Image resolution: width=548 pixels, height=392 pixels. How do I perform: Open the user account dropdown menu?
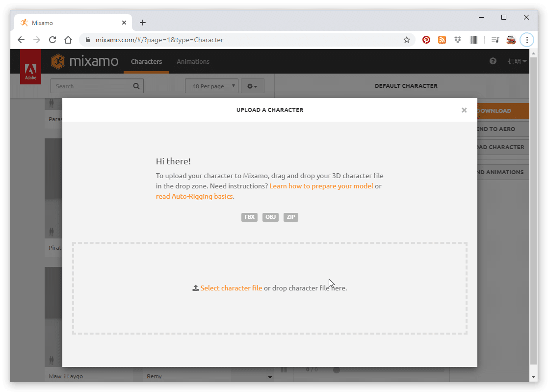point(517,61)
